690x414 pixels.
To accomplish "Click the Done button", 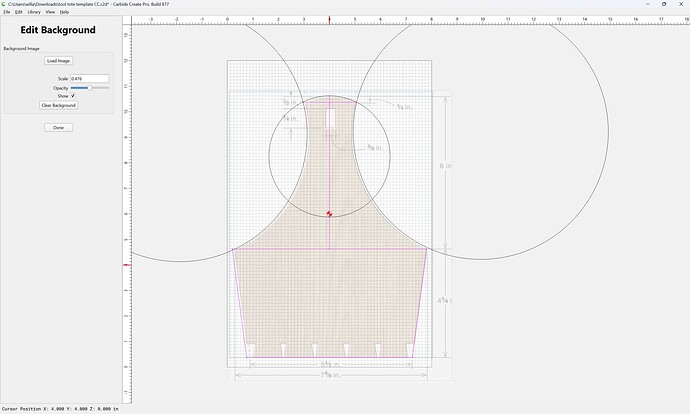I will point(59,128).
